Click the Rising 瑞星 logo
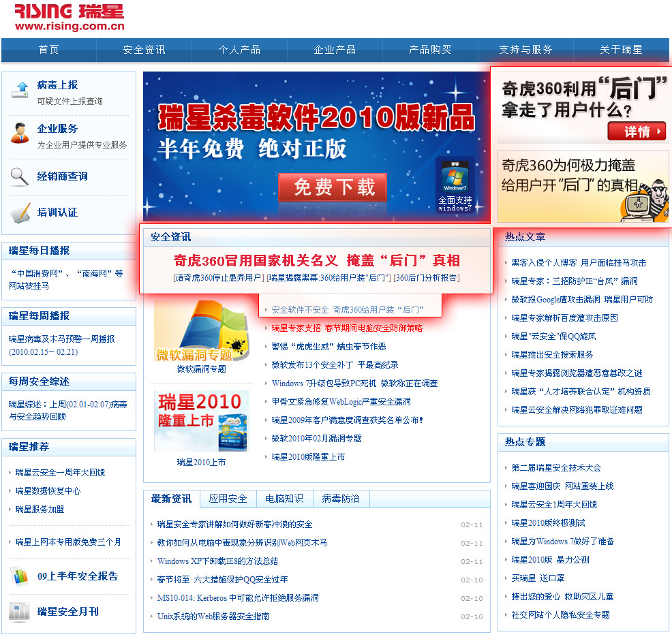 pyautogui.click(x=70, y=17)
